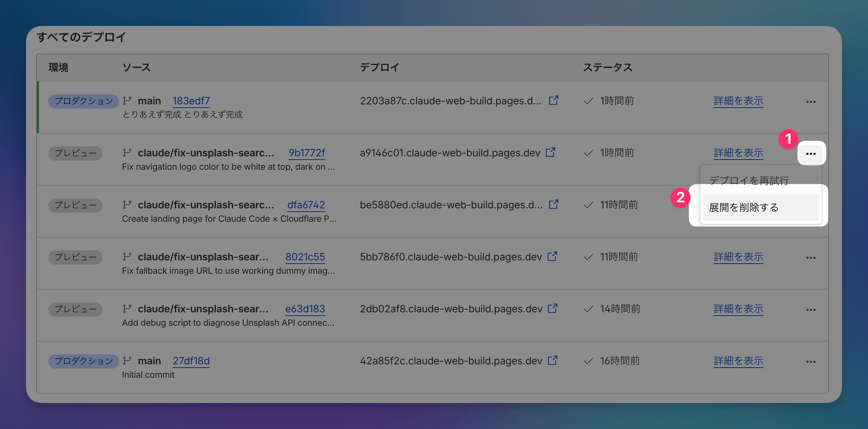
Task: Click the プロダクション badge on first row
Action: click(83, 101)
